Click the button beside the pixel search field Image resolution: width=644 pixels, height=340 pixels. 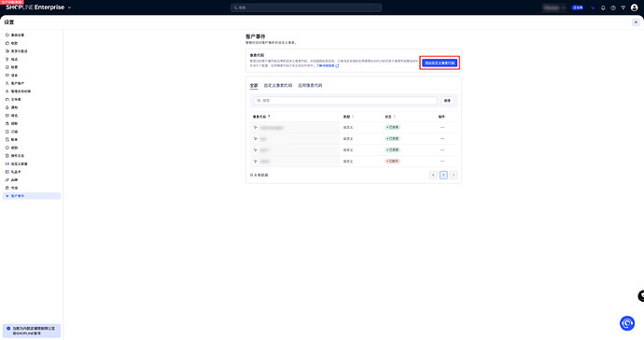click(x=447, y=100)
